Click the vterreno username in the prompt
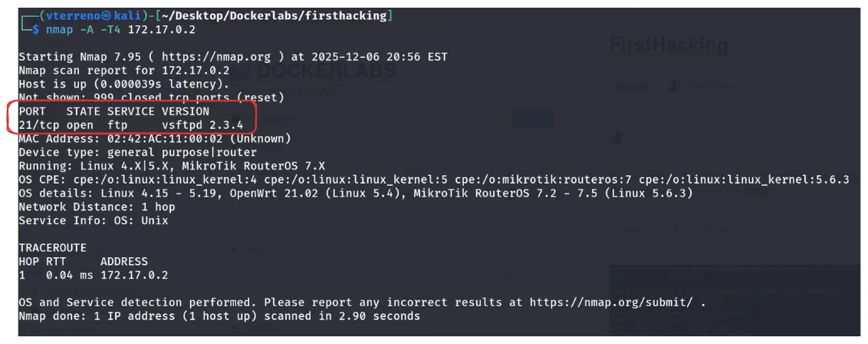868x344 pixels. 57,16
